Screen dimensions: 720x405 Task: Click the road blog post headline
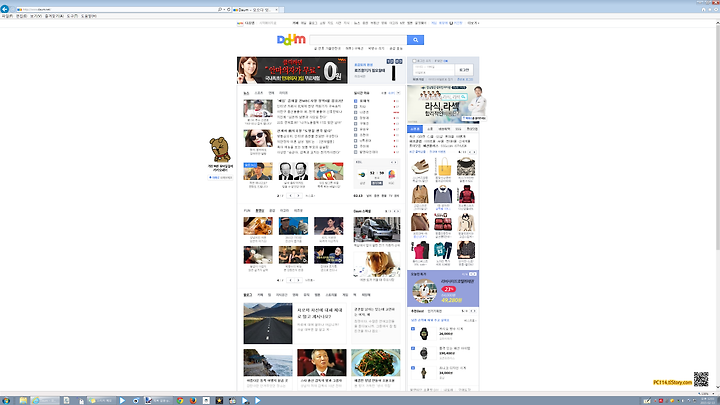pos(320,313)
